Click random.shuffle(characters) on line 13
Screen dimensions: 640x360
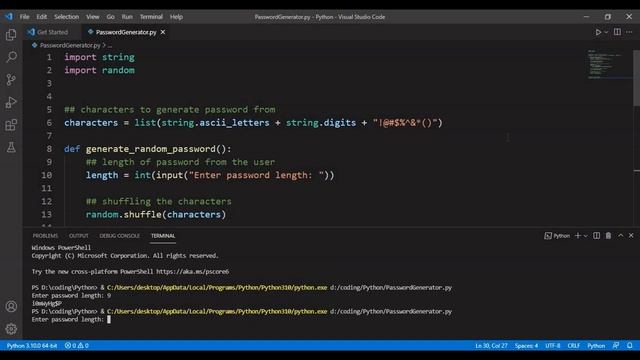(156, 214)
